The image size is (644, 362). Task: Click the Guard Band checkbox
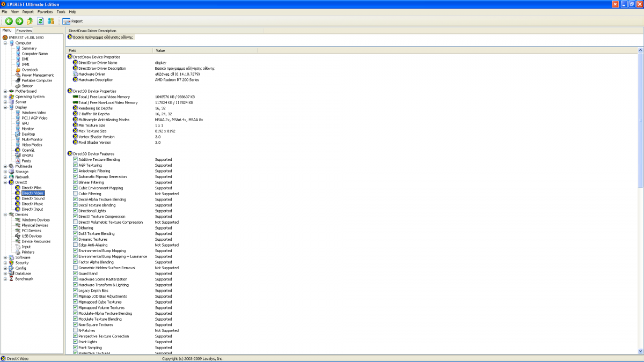(75, 274)
